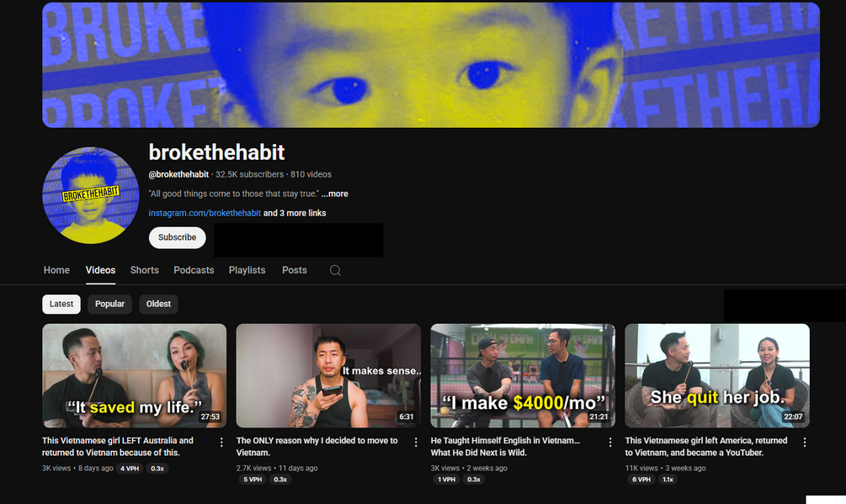846x504 pixels.
Task: Switch to the Home tab
Action: (x=56, y=270)
